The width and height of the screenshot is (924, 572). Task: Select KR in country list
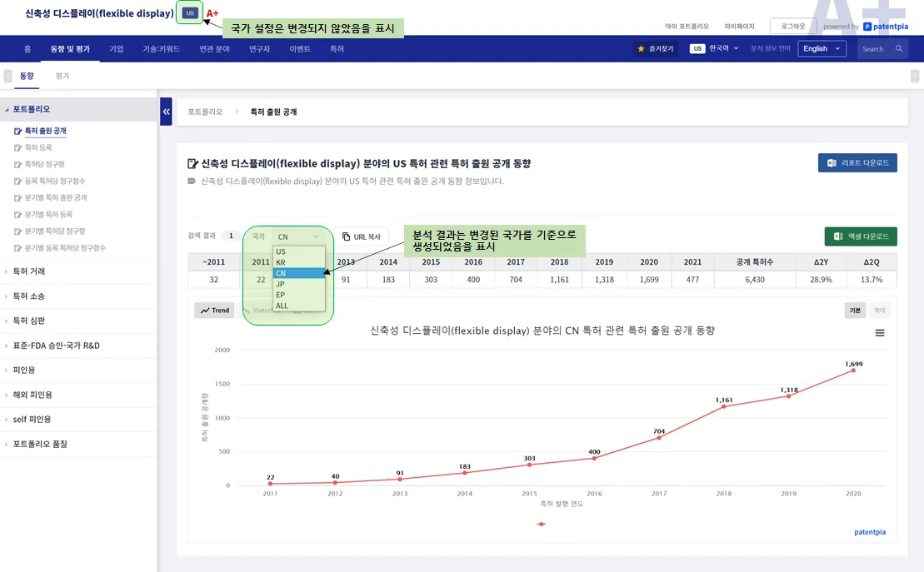pyautogui.click(x=299, y=263)
